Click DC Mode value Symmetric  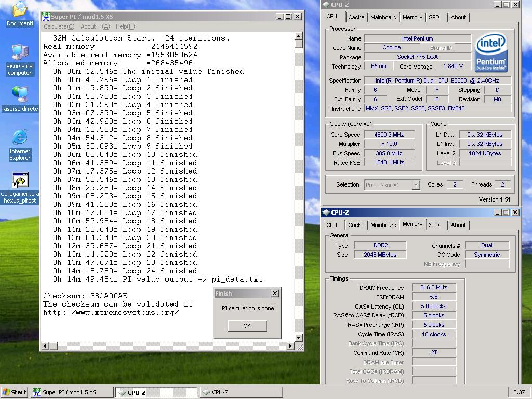(x=487, y=255)
